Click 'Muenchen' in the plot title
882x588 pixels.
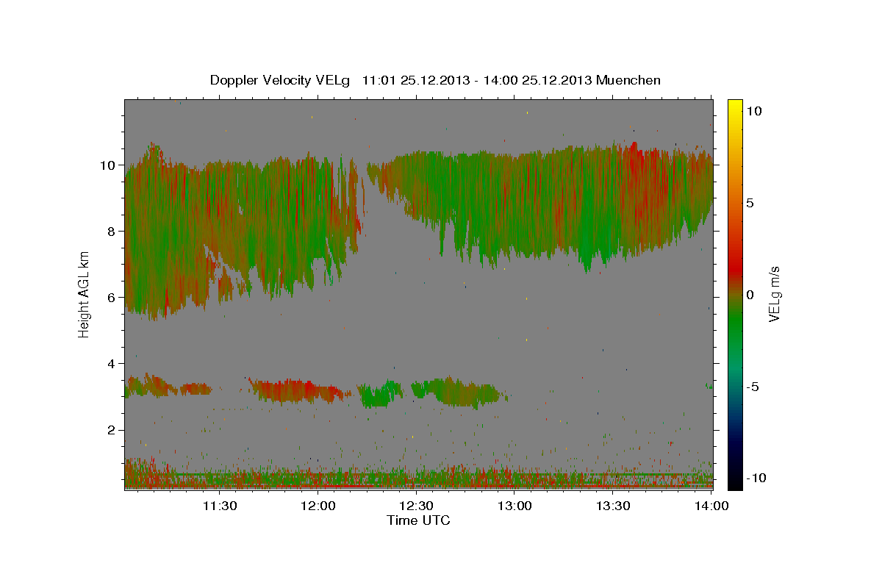[628, 80]
